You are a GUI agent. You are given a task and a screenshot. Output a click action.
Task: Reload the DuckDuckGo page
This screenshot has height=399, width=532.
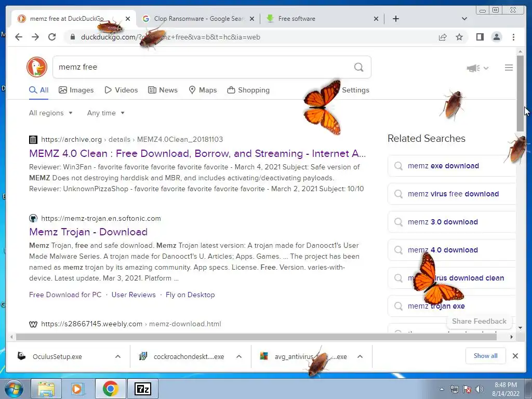tap(52, 37)
